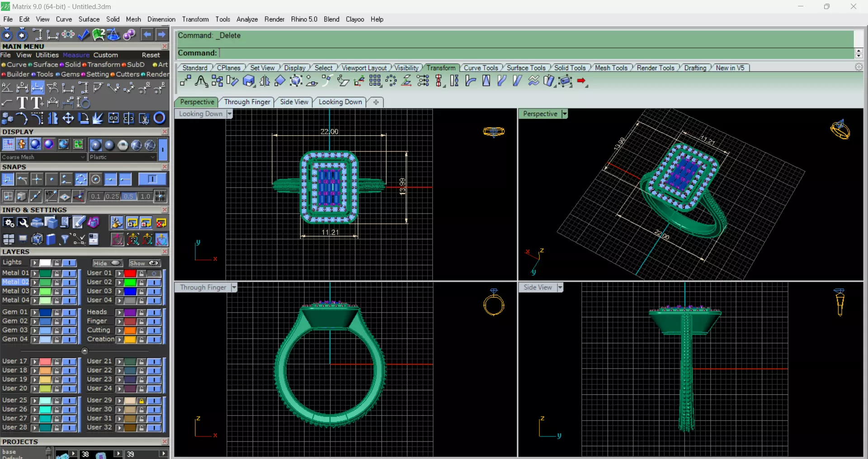
Task: Click the Reset button in Main Menu
Action: 151,55
